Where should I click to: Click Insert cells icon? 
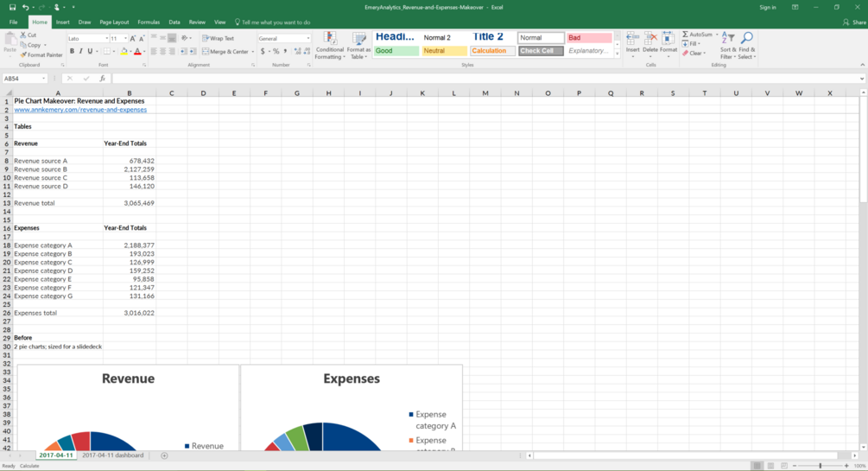pyautogui.click(x=633, y=46)
